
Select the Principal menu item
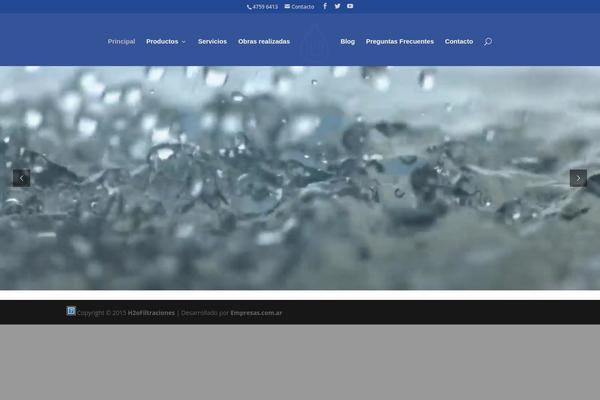tap(121, 41)
